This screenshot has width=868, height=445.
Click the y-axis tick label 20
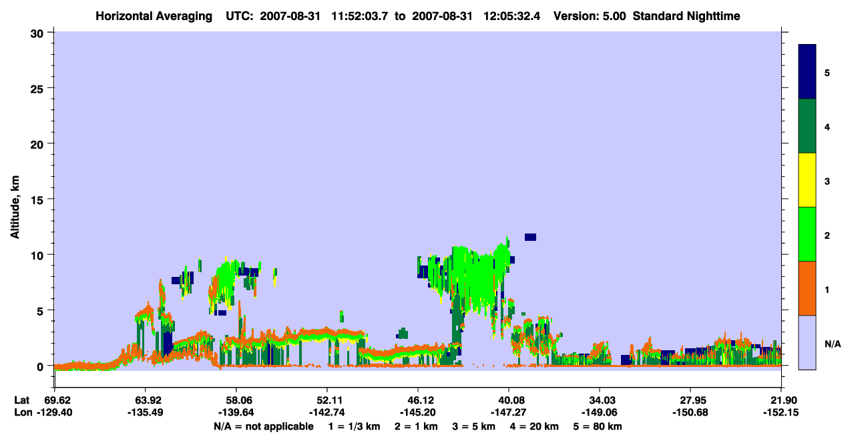(38, 143)
